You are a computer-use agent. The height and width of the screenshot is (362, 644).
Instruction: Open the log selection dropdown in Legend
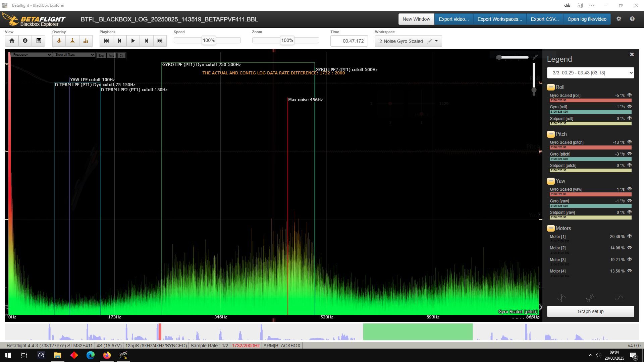[x=590, y=73]
